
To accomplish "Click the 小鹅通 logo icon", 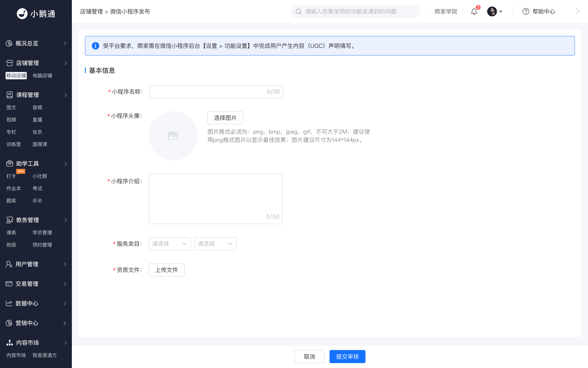I will [x=22, y=14].
